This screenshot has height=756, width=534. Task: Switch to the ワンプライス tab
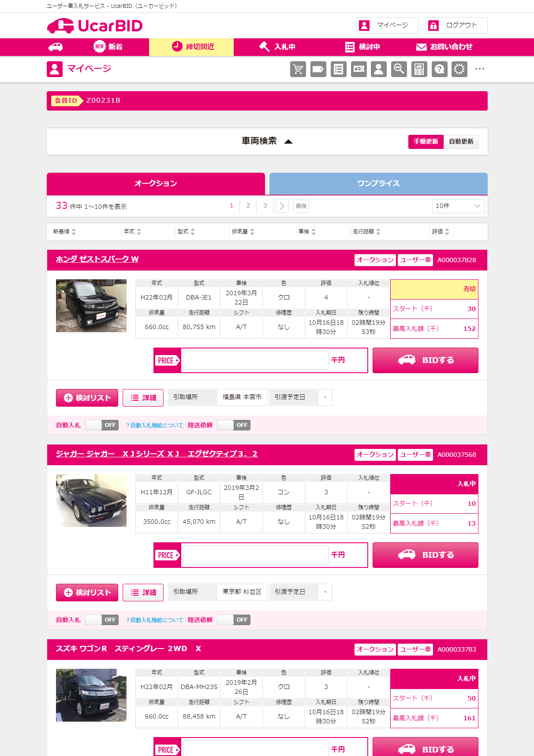[x=378, y=184]
